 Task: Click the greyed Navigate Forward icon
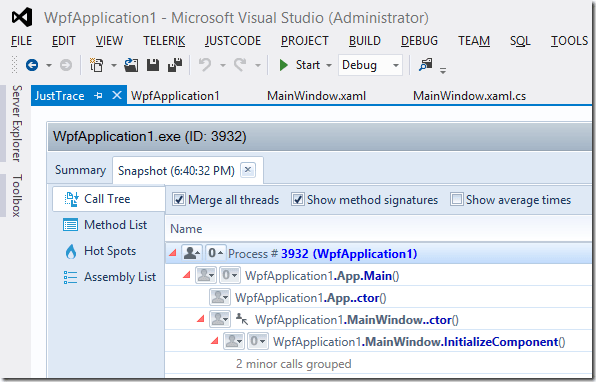pos(66,65)
